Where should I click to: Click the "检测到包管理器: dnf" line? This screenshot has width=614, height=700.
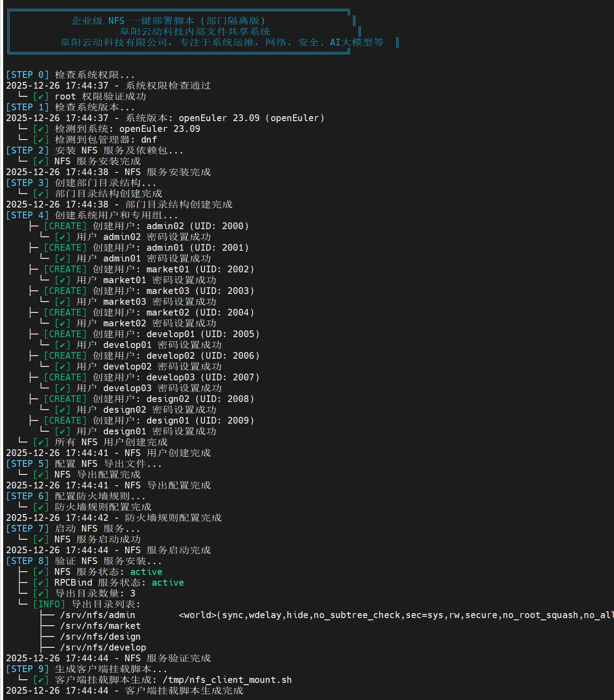tap(106, 140)
